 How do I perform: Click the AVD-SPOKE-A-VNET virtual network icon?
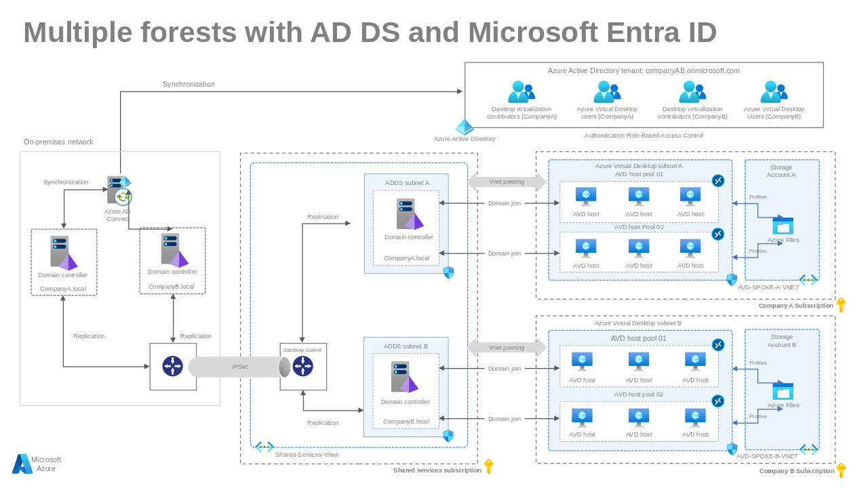click(808, 280)
